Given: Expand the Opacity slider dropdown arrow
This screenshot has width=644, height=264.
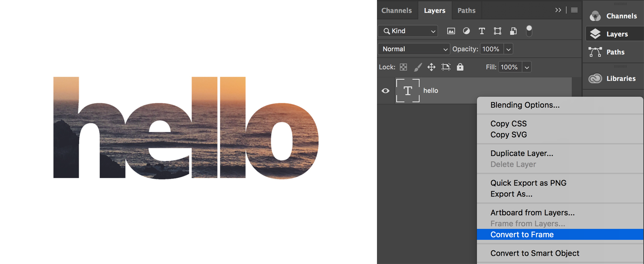Looking at the screenshot, I should 508,49.
